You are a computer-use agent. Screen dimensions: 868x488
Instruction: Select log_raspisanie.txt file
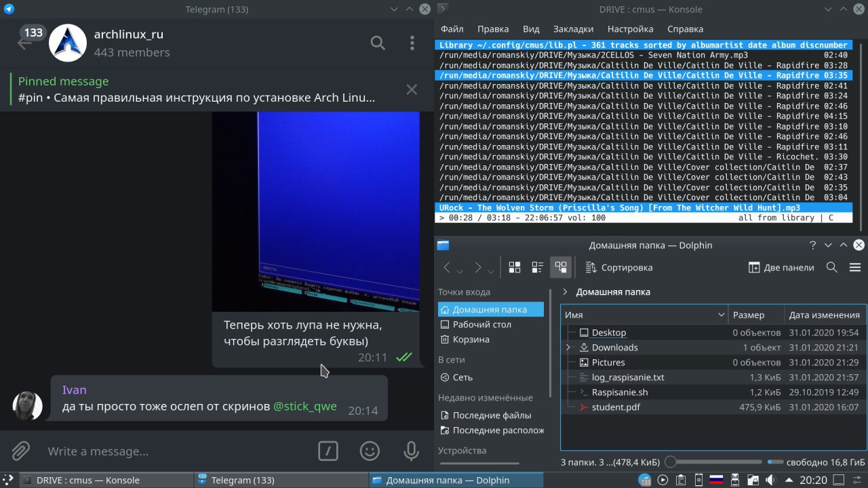[628, 378]
